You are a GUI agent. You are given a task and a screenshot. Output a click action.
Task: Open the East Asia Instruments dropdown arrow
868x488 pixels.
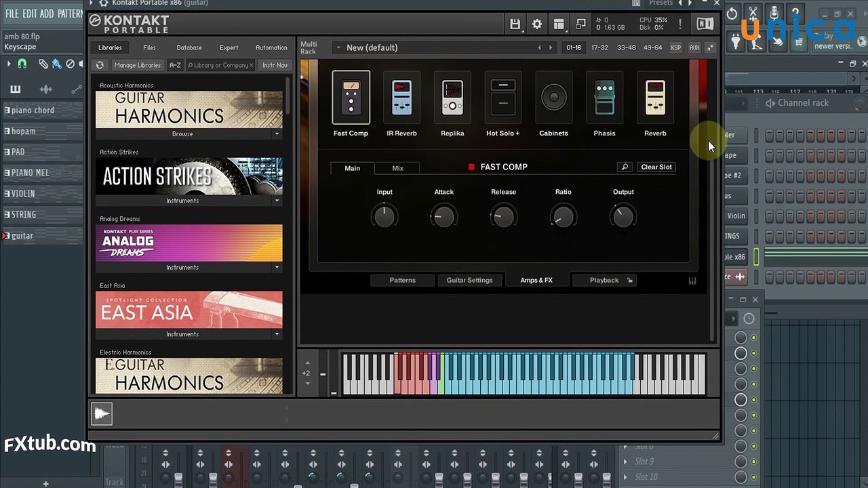point(277,334)
